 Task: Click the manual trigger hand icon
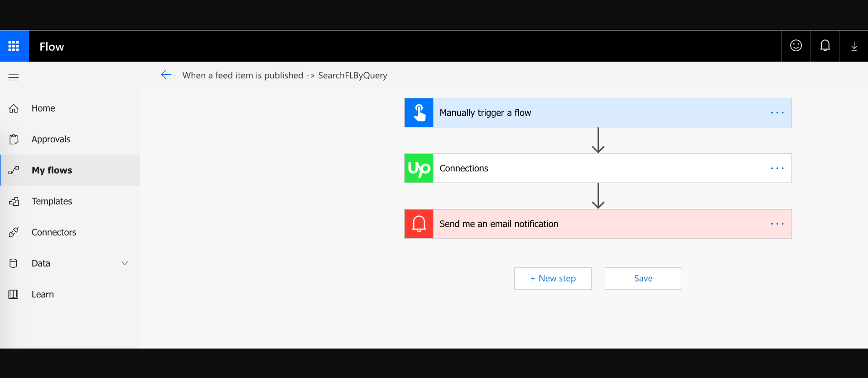coord(419,113)
